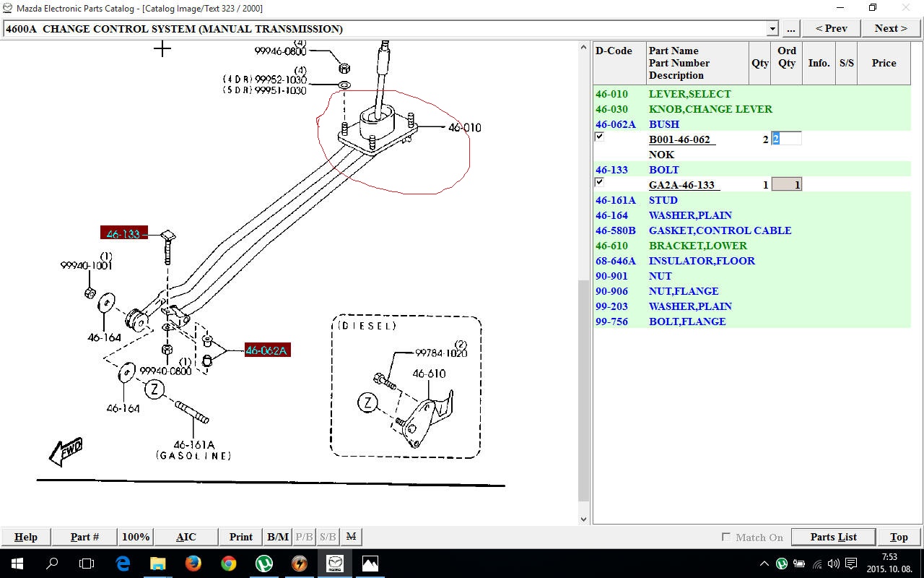Click order quantity field for GA2A-46-133

pos(786,185)
